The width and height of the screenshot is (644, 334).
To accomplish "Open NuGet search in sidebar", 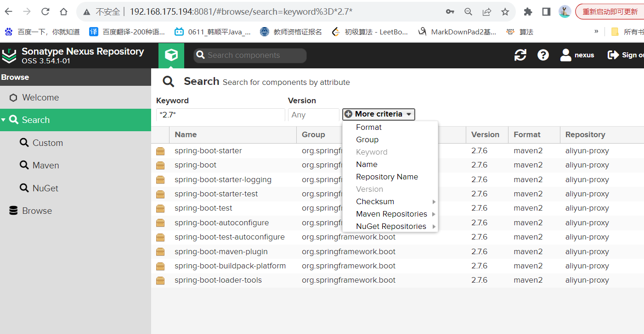I will point(75,189).
